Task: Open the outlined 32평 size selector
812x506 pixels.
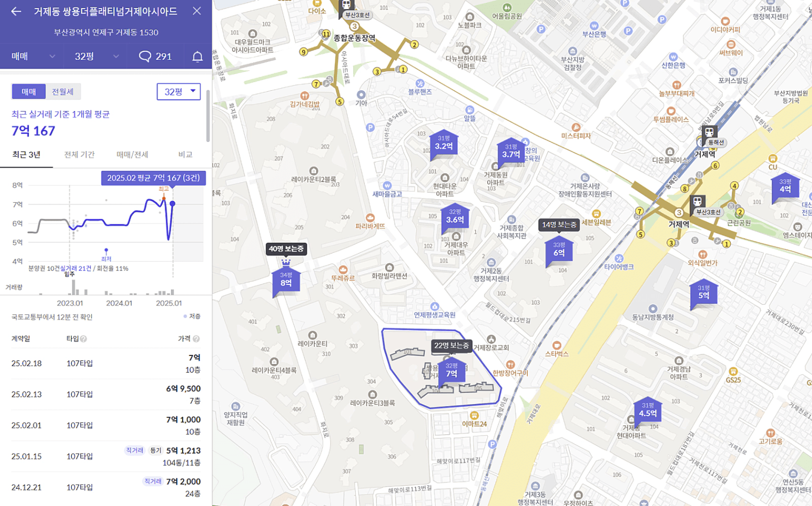Action: (178, 92)
